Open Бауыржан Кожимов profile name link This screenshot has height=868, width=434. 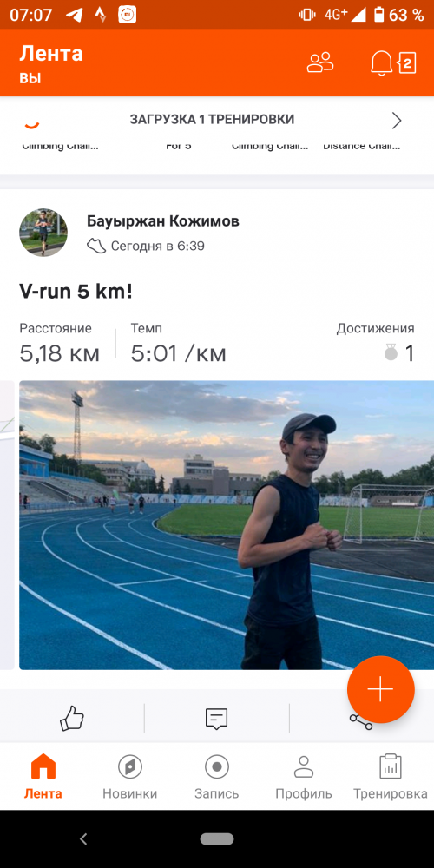click(163, 221)
